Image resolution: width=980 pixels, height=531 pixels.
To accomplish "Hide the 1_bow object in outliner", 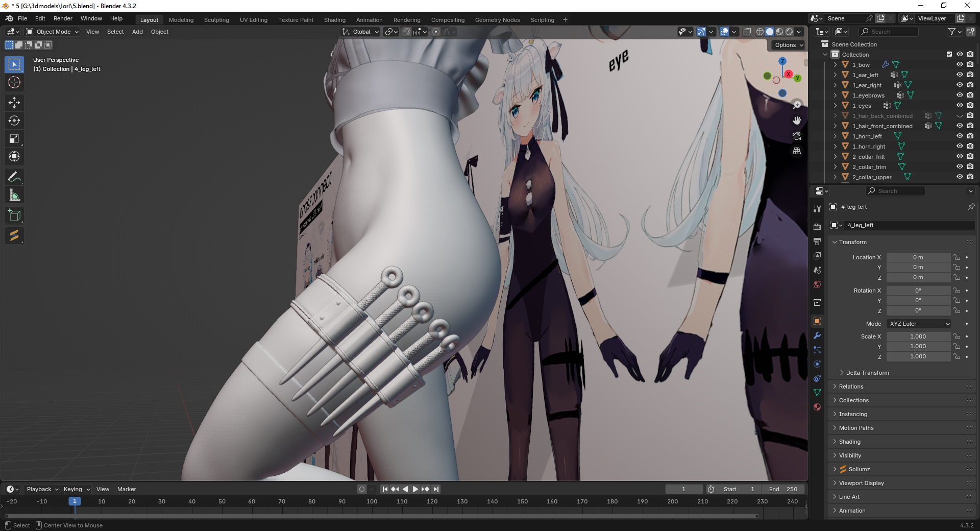I will [x=960, y=65].
